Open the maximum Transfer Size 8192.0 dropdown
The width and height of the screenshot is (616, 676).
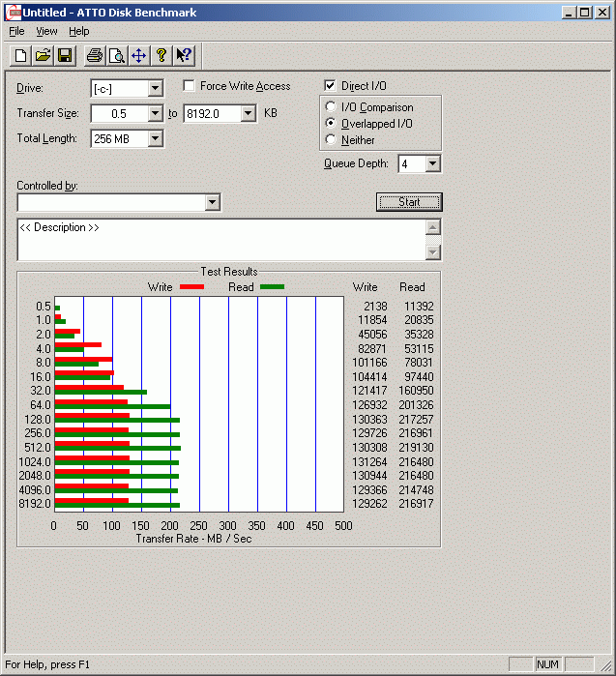tap(248, 114)
